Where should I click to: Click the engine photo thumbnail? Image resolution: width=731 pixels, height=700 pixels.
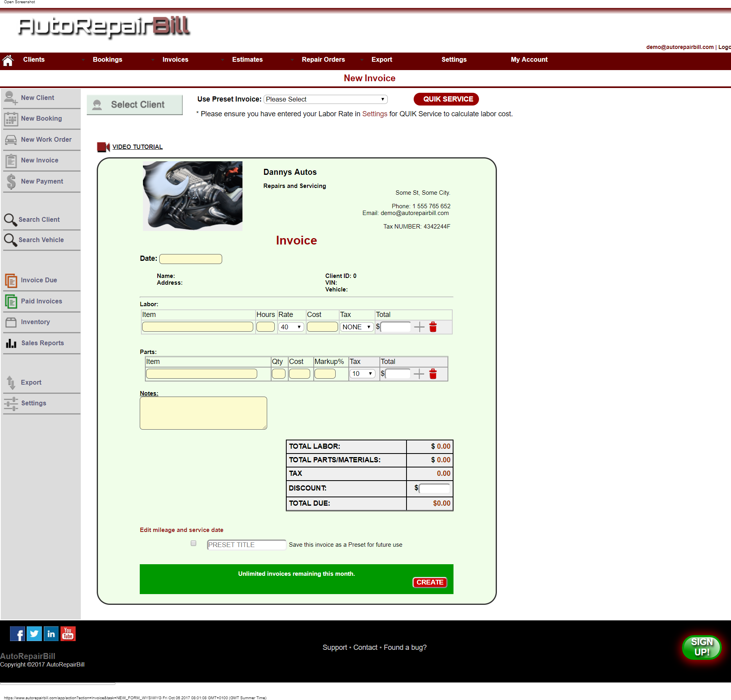point(193,196)
